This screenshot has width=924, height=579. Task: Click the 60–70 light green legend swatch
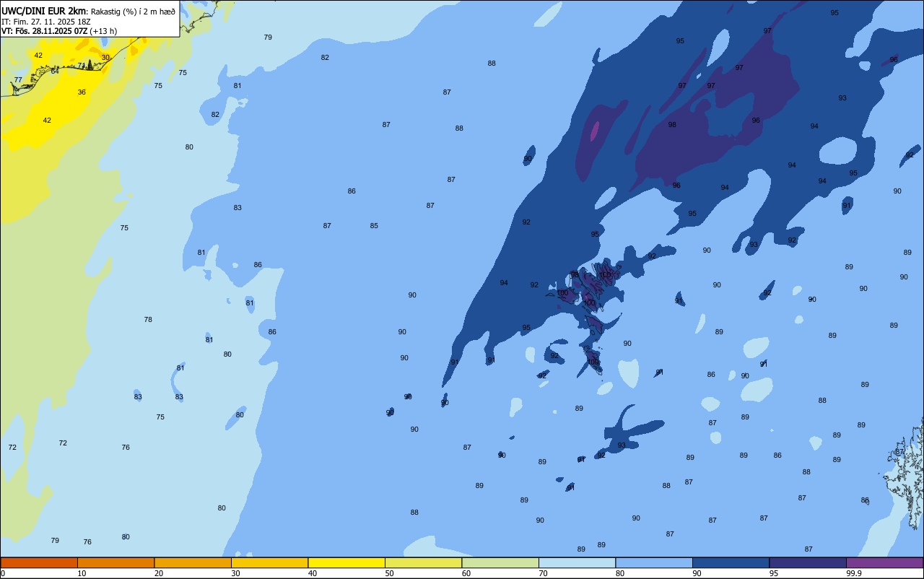(x=500, y=562)
